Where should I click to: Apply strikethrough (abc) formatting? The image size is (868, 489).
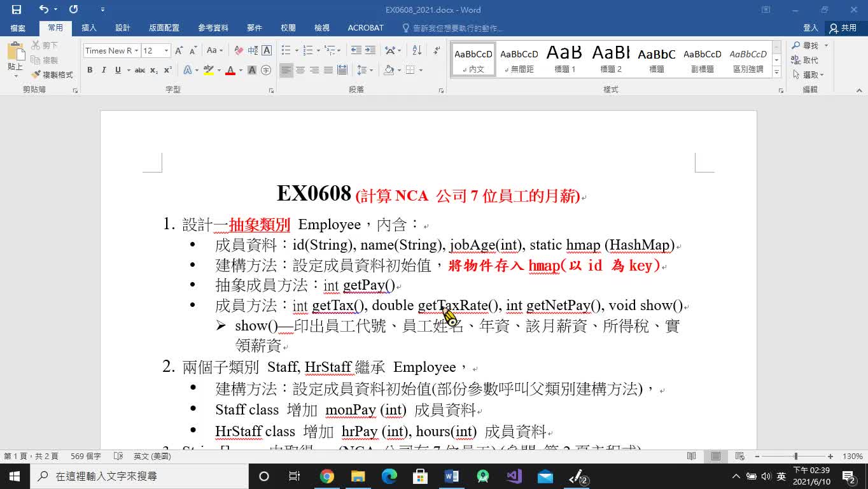[x=140, y=70]
